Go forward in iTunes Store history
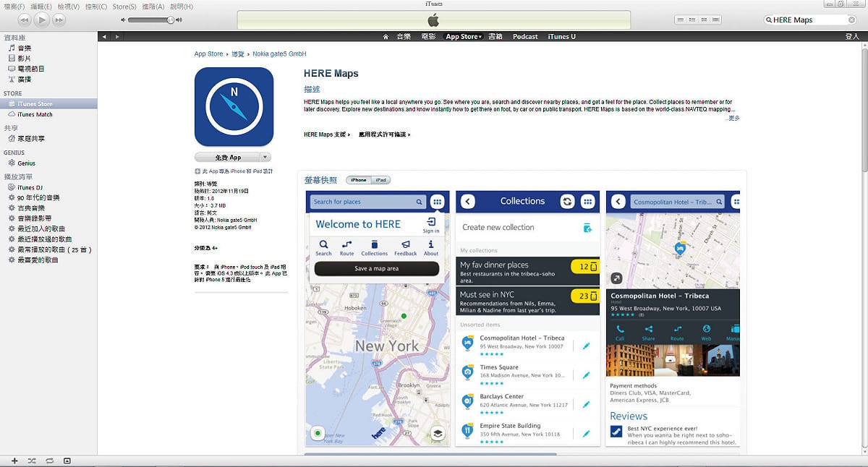Screen dimensions: 868x467 pyautogui.click(x=118, y=36)
